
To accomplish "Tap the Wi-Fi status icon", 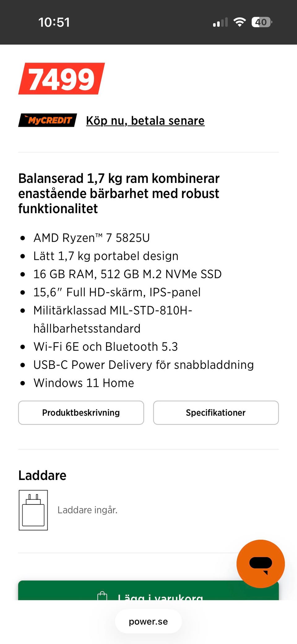I will point(239,22).
